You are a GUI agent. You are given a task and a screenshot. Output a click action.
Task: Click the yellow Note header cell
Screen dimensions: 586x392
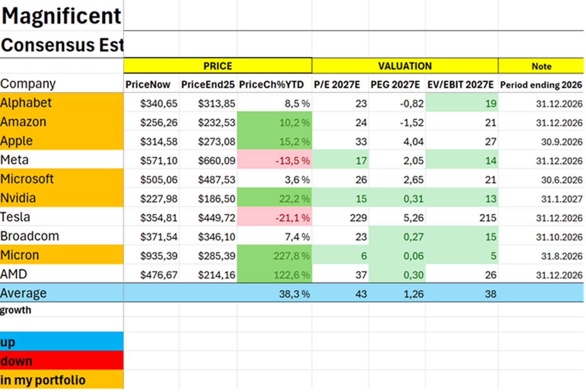pos(541,66)
